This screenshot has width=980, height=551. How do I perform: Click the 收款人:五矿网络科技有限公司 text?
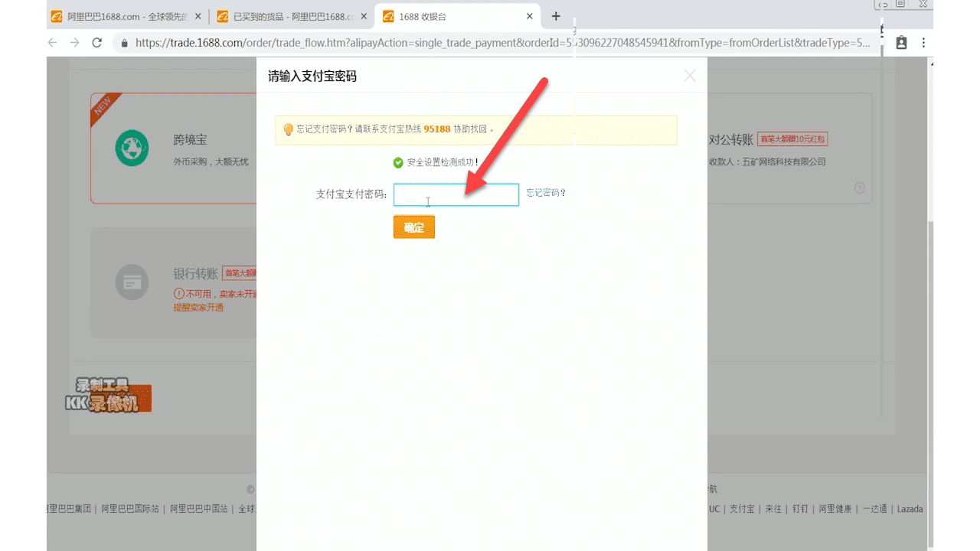coord(767,161)
